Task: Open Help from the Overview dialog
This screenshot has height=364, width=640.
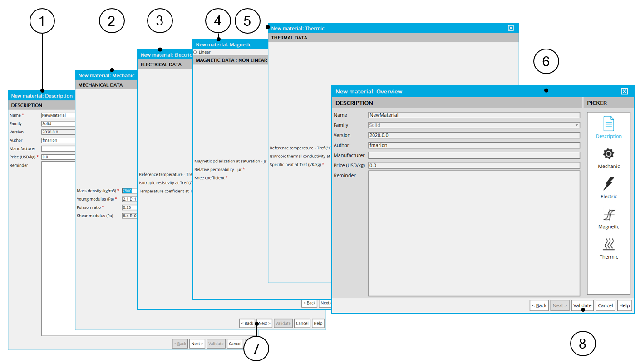Action: pyautogui.click(x=624, y=305)
